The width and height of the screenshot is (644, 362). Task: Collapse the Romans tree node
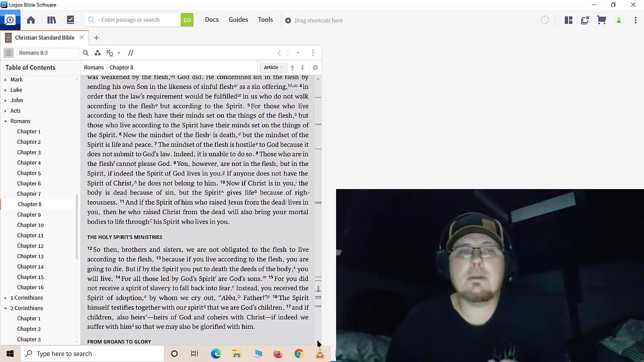6,121
